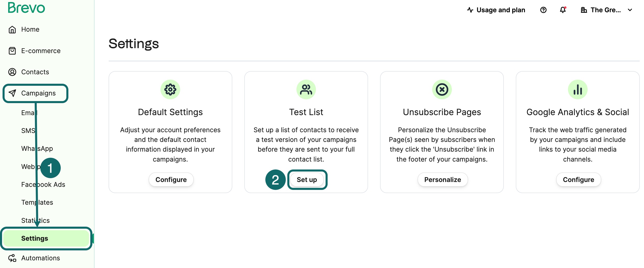Click the Default Settings gear icon
Viewport: 644px width, 268px height.
(170, 90)
